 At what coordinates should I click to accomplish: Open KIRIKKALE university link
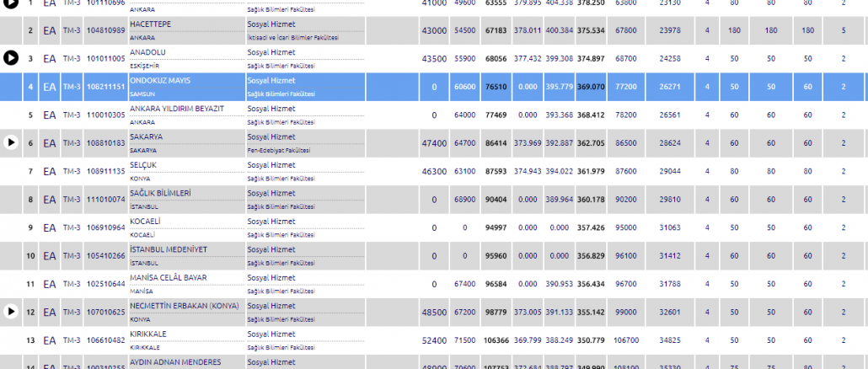pyautogui.click(x=148, y=334)
